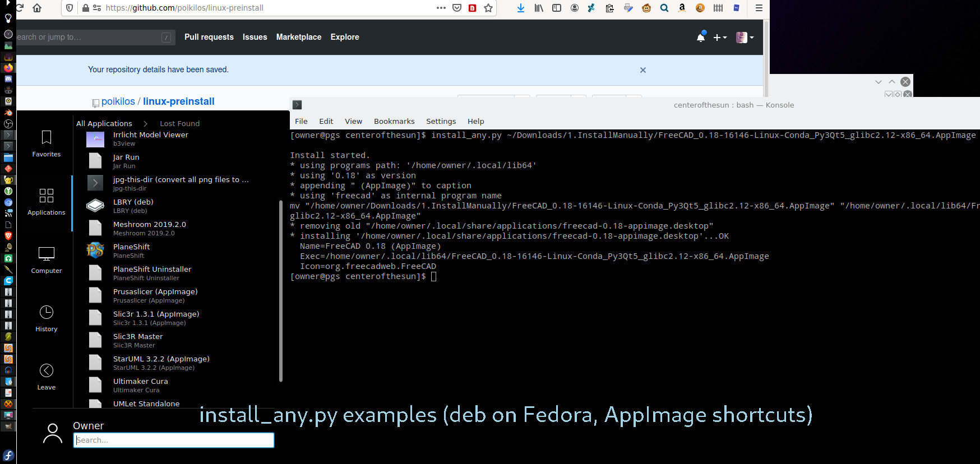Open Pull requests on GitHub
This screenshot has height=464, width=980.
209,37
